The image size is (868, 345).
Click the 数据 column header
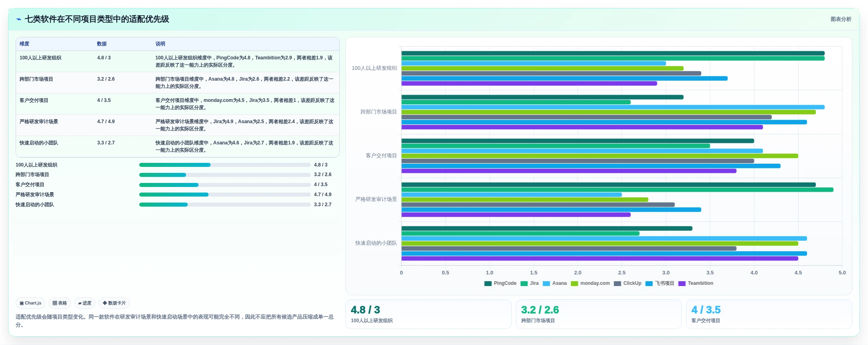click(102, 44)
